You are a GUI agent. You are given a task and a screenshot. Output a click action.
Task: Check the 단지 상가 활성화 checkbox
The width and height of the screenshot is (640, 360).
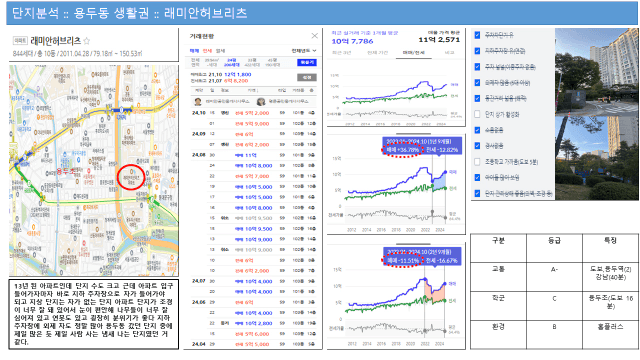click(477, 114)
